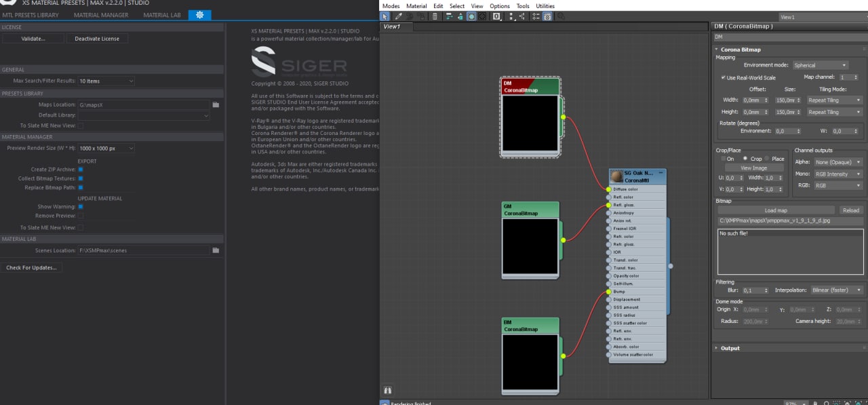Open Interpolation Bilinear dropdown
Viewport: 868px width, 405px height.
837,290
